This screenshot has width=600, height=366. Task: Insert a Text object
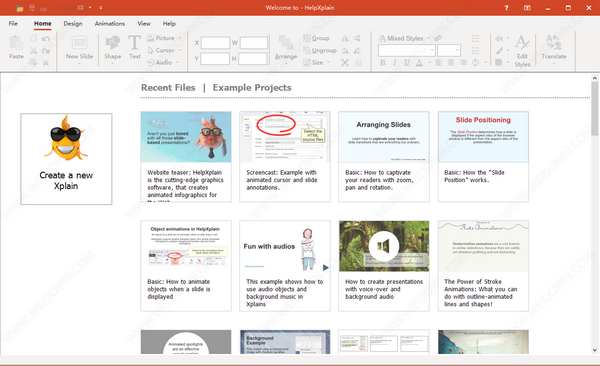[x=134, y=43]
